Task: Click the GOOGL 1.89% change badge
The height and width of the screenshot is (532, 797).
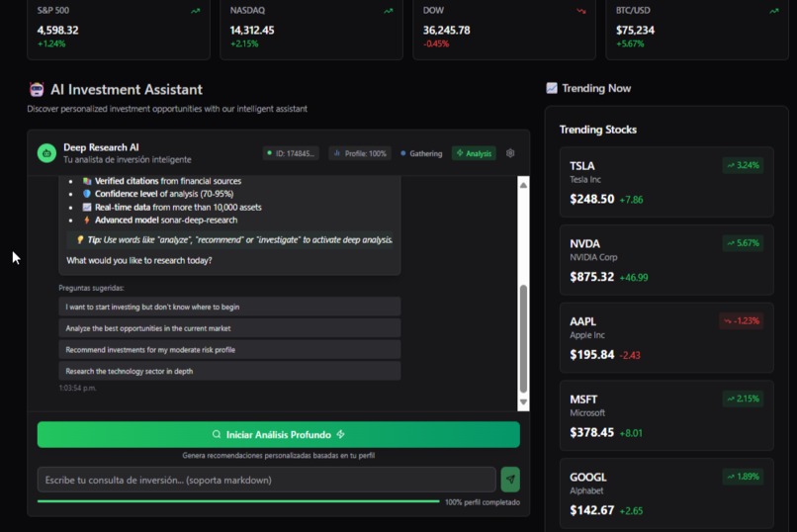Action: 743,476
